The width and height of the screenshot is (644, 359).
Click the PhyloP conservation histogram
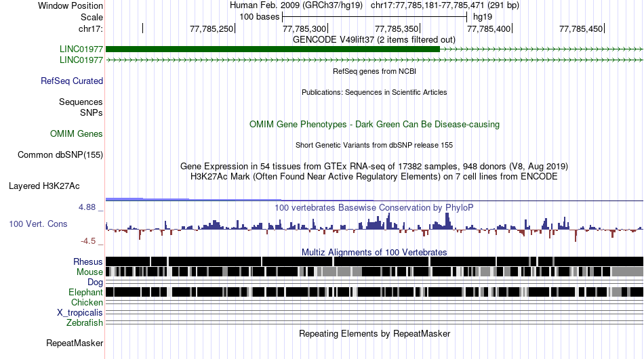375,227
